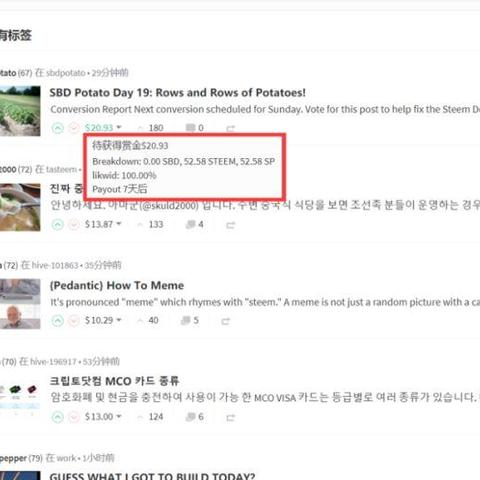The width and height of the screenshot is (480, 480).
Task: Open the sbdpotato community tag
Action: (x=66, y=73)
